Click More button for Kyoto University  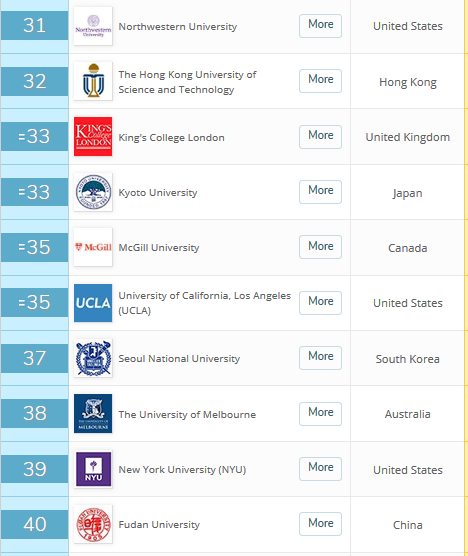pos(321,192)
